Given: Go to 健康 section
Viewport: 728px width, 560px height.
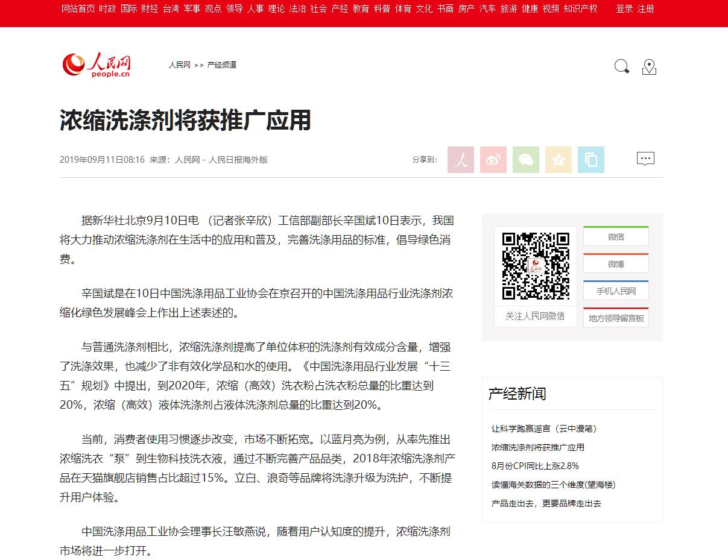Looking at the screenshot, I should coord(530,9).
